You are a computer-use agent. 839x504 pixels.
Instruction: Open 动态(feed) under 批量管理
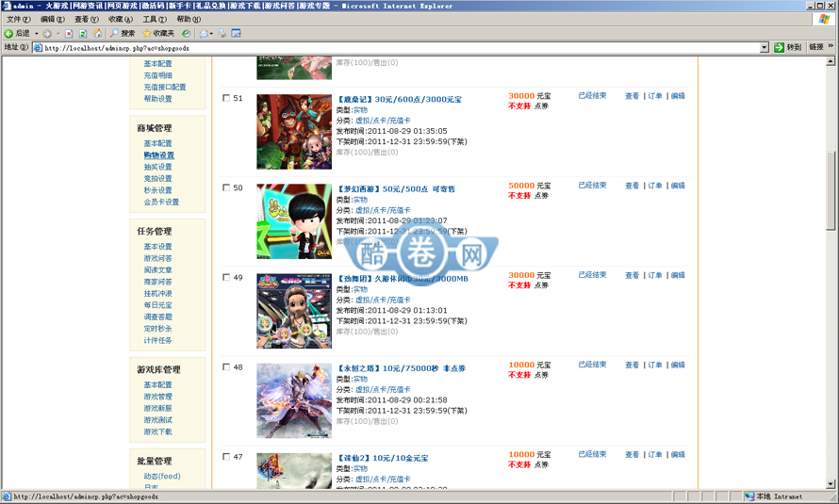point(162,476)
